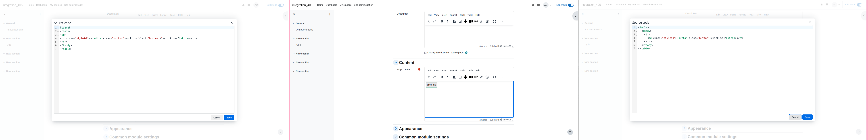Toggle Italic in the Description editor toolbar
Image resolution: width=868 pixels, height=140 pixels.
tap(447, 22)
